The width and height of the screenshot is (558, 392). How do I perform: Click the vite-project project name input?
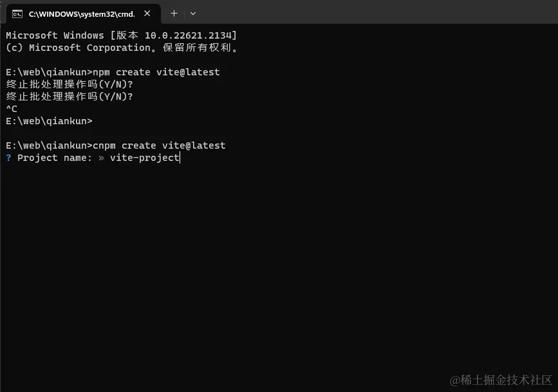click(x=144, y=158)
